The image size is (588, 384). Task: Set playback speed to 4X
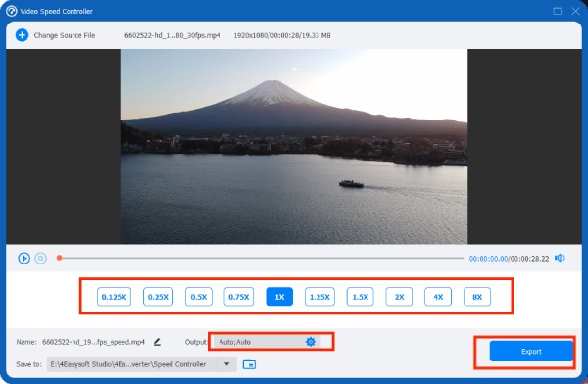coord(438,297)
